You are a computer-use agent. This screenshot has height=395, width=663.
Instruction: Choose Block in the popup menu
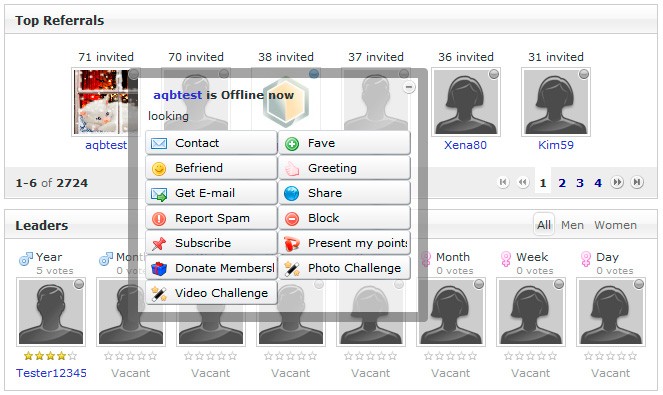[344, 218]
